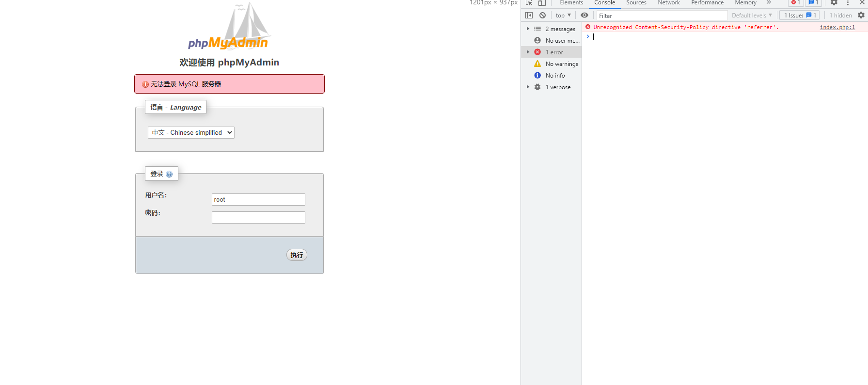Click the Unrecognized Content-Security-Policy error text
This screenshot has width=868, height=385.
pos(686,27)
